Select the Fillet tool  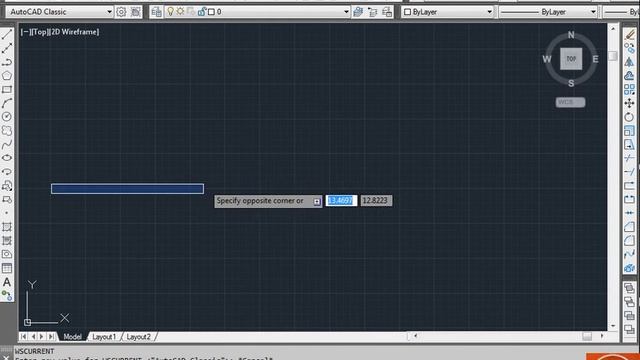tap(629, 241)
